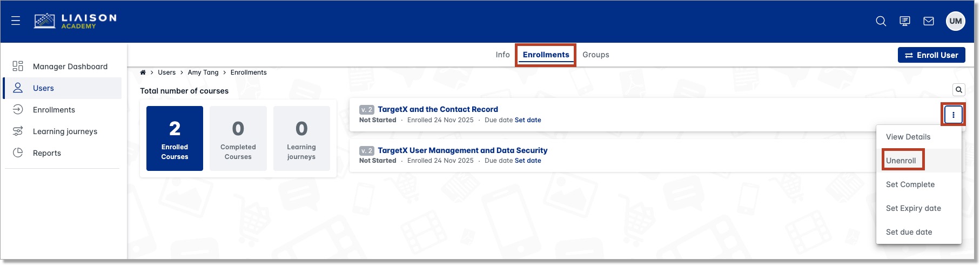Select the Completed Courses tile

(238, 138)
